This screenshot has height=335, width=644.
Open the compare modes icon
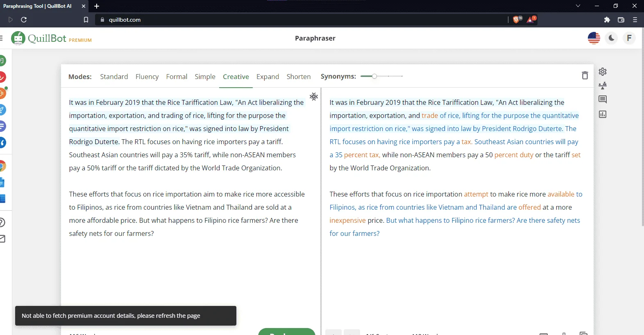coord(603,86)
